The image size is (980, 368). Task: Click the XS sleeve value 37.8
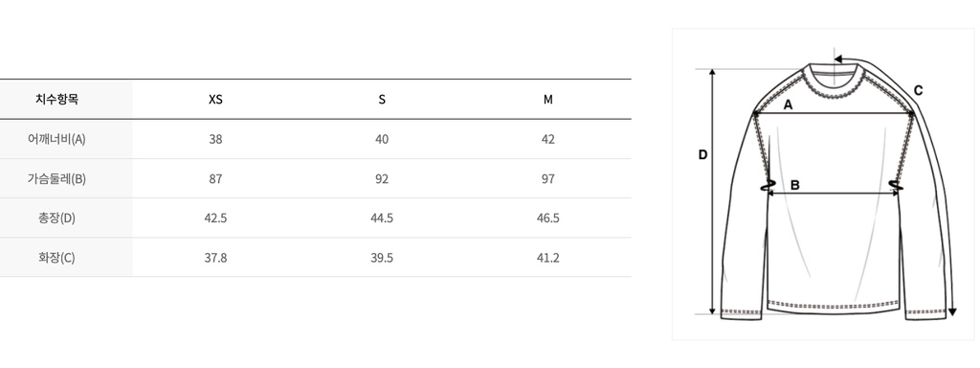click(215, 257)
